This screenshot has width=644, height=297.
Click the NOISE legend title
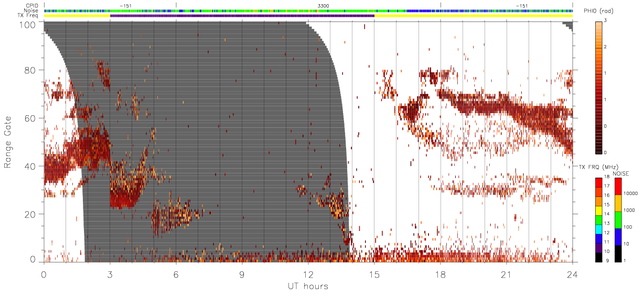pos(622,173)
